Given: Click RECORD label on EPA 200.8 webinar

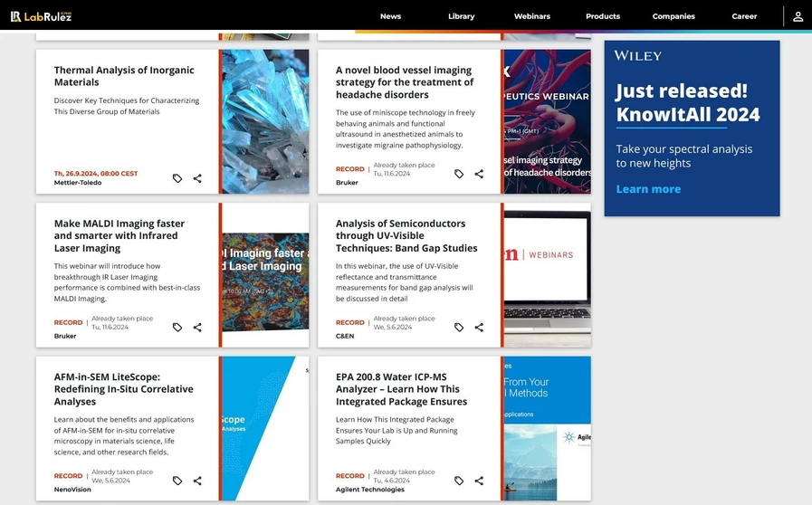Looking at the screenshot, I should pyautogui.click(x=350, y=475).
